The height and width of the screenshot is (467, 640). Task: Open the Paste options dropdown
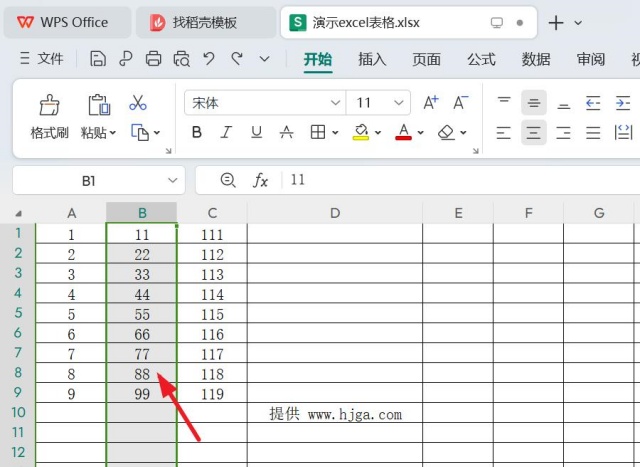113,133
